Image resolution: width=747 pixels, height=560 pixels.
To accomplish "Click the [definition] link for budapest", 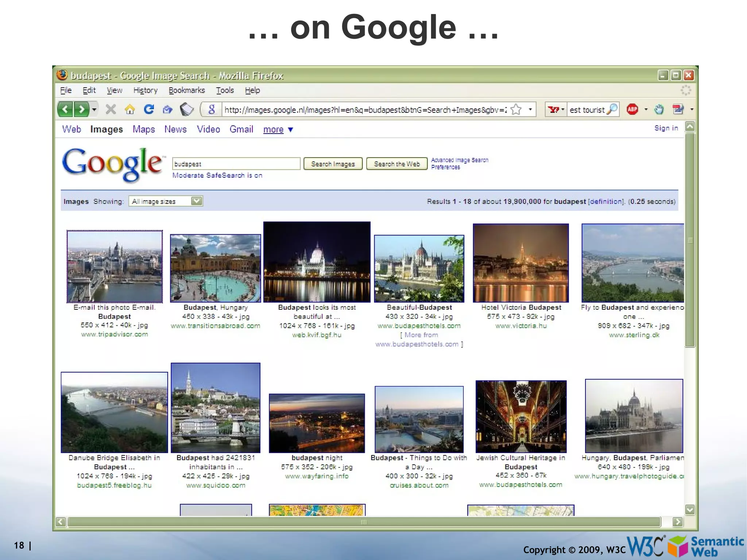I will tap(606, 201).
